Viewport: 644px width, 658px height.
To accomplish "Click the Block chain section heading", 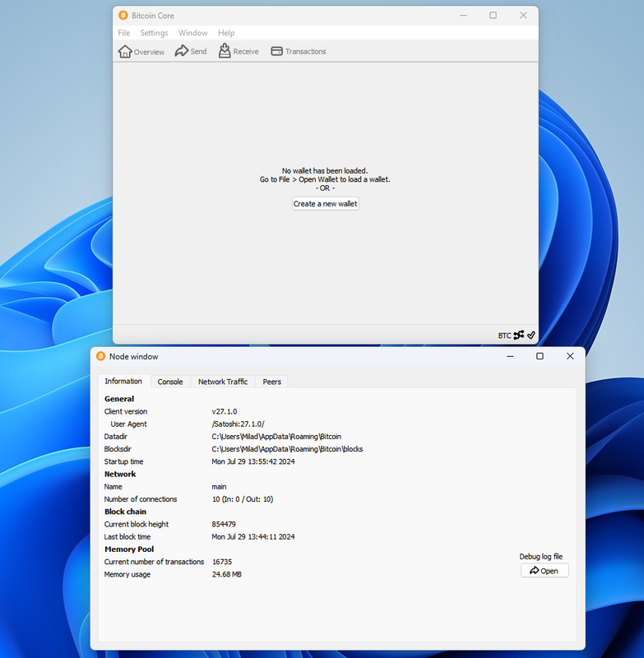I will point(125,512).
